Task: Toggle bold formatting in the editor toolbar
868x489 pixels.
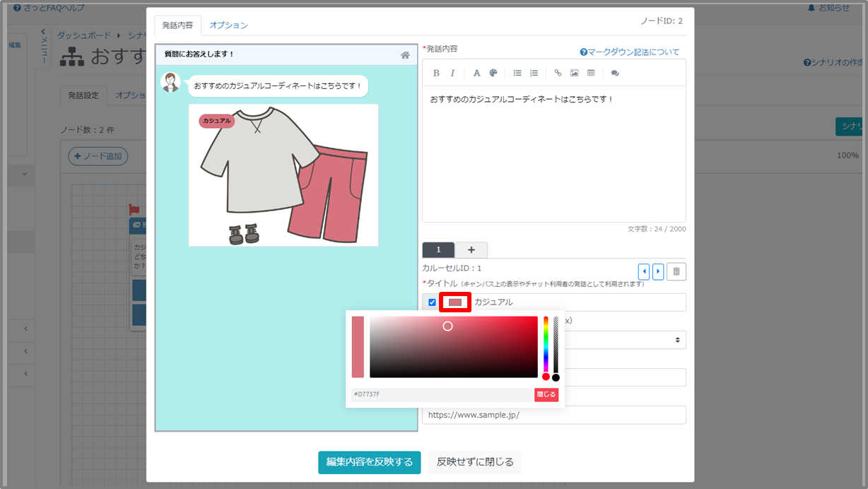Action: click(436, 73)
